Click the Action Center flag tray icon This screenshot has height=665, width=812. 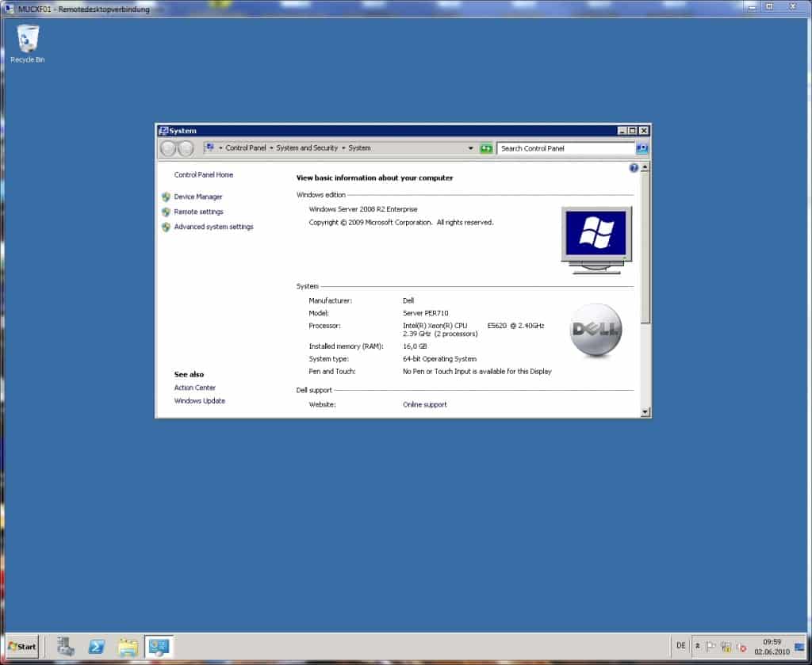(x=711, y=646)
